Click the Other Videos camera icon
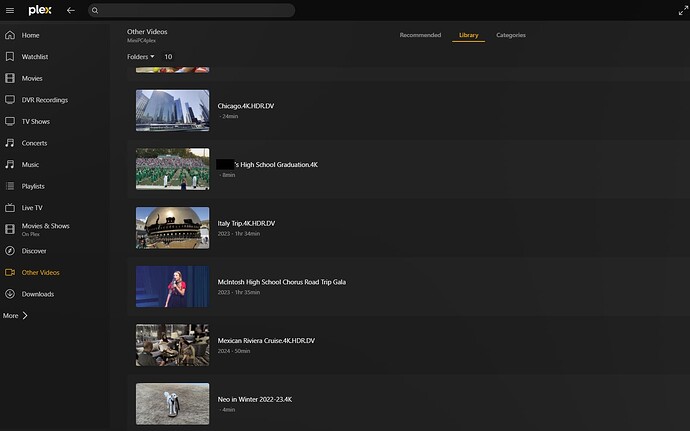The image size is (690, 431). click(x=10, y=272)
